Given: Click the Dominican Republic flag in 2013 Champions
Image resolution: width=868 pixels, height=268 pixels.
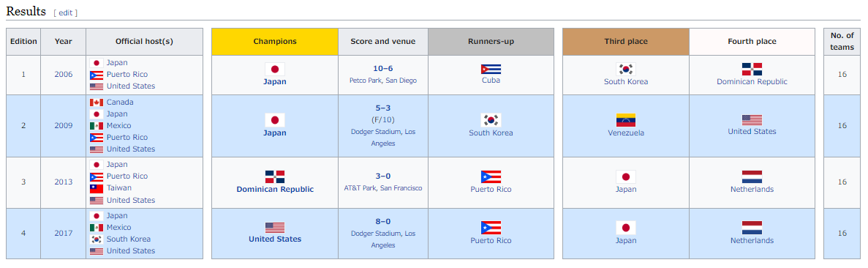Looking at the screenshot, I should (x=274, y=177).
